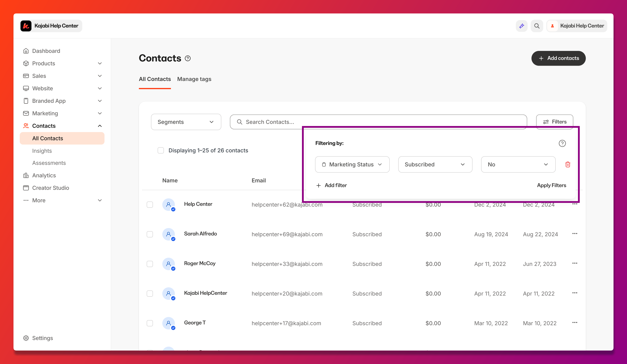Tick the select-all contacts checkbox
The width and height of the screenshot is (627, 364).
point(161,151)
